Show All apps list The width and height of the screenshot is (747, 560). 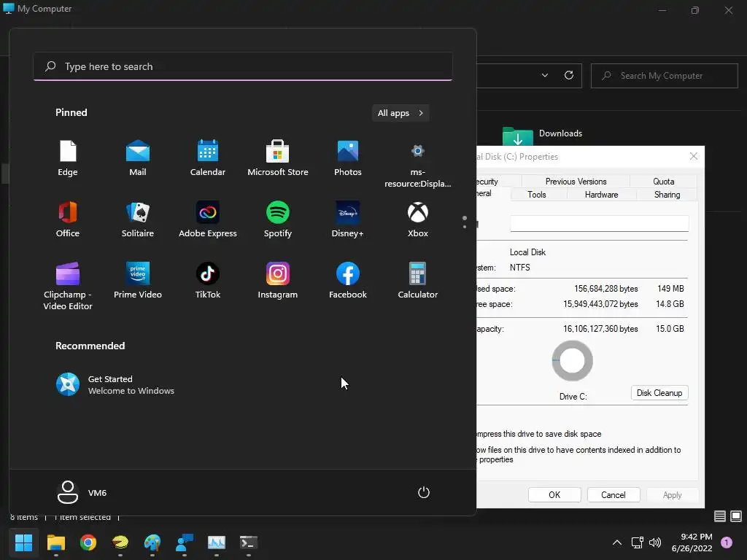click(x=400, y=113)
